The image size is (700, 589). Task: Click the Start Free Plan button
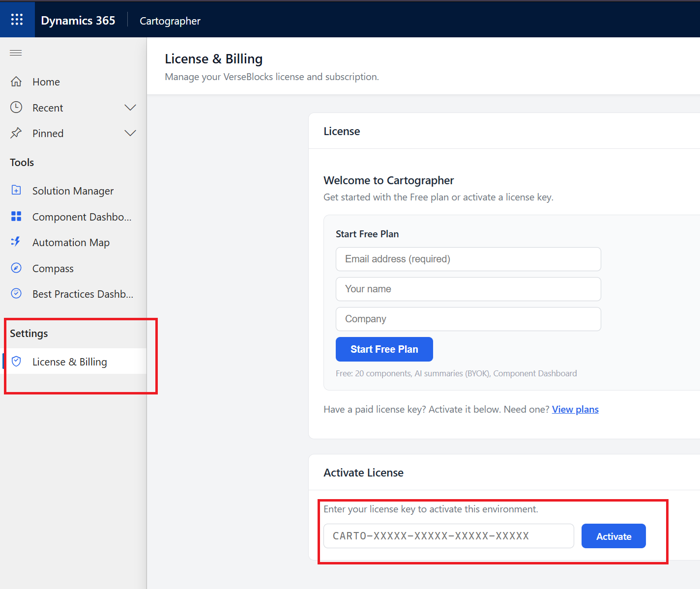click(384, 349)
